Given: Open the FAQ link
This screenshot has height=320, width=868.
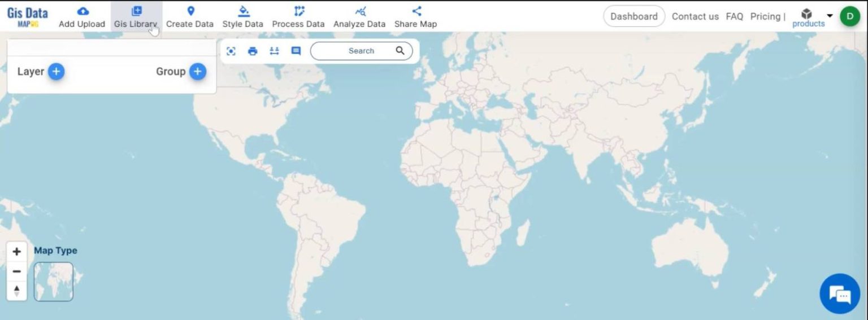Looking at the screenshot, I should coord(734,16).
